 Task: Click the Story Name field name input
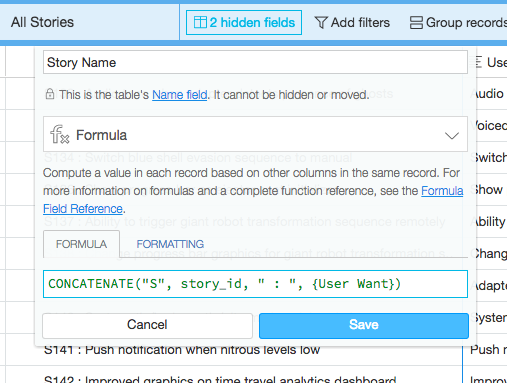point(255,62)
